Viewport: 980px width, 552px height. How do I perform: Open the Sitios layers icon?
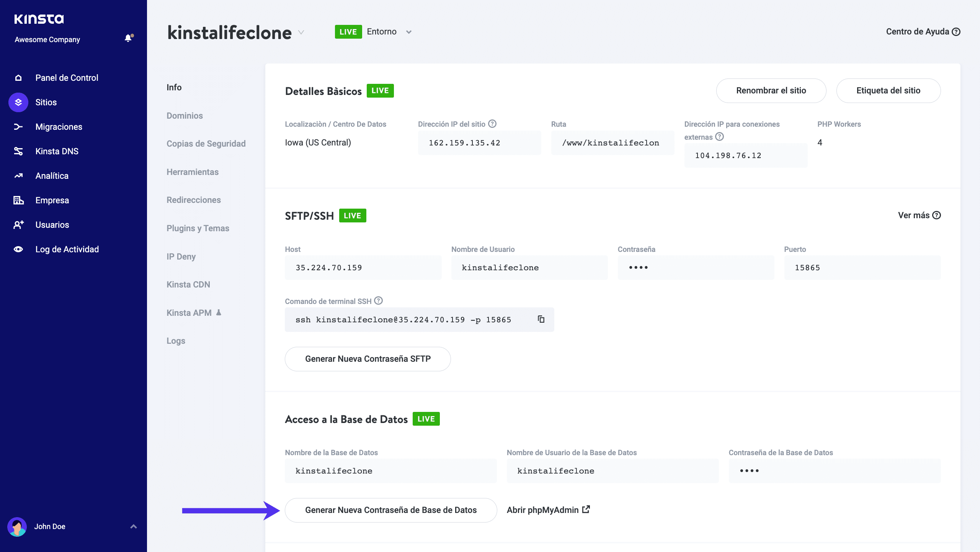point(18,102)
